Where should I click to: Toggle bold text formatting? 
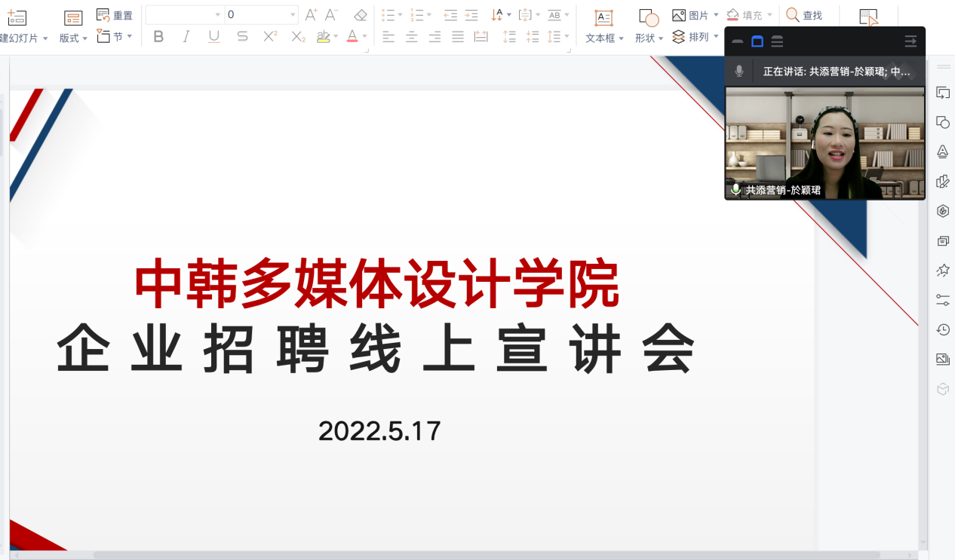[158, 36]
